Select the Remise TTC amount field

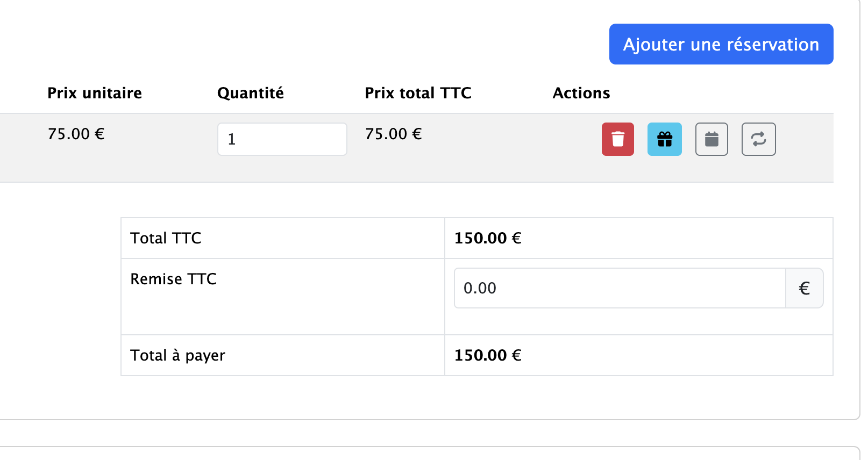pos(618,288)
